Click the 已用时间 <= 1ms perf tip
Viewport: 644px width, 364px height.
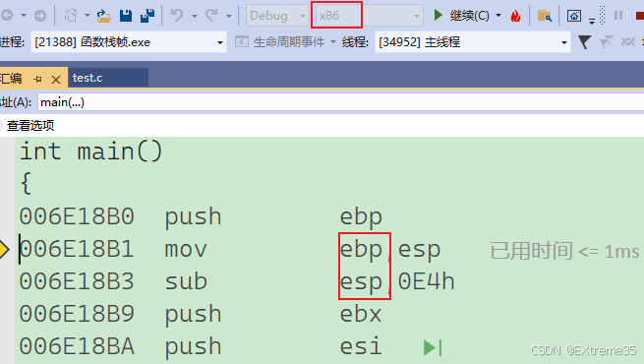pos(564,251)
